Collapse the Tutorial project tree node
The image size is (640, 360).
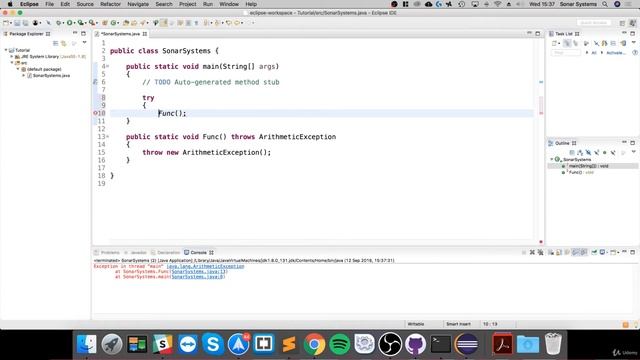click(x=6, y=50)
